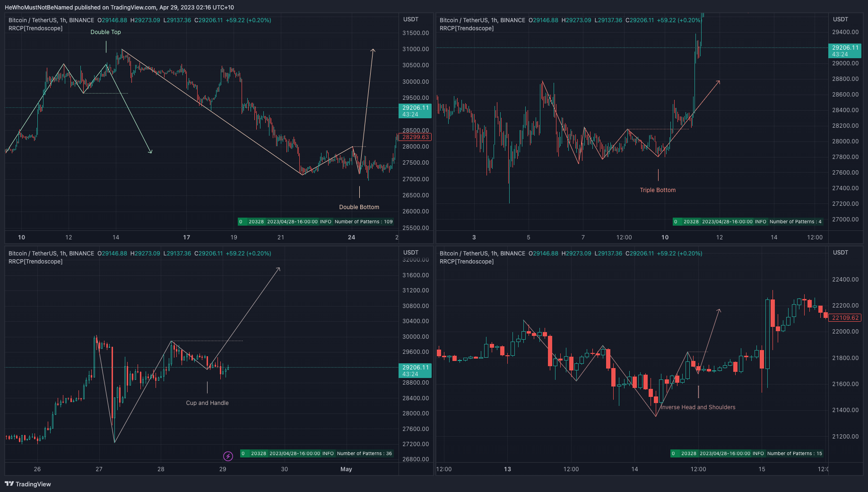Click the date 3 on Triple Bottom chart time axis
This screenshot has height=492, width=868.
pos(474,237)
